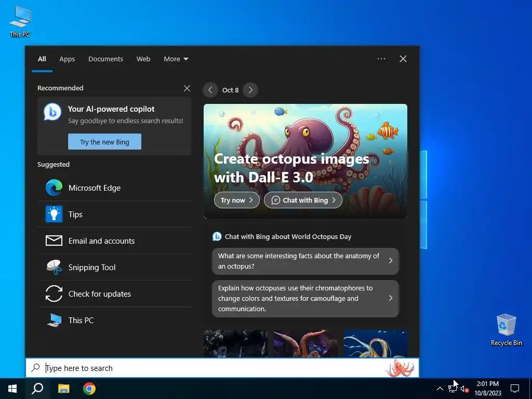Image resolution: width=532 pixels, height=399 pixels.
Task: Click the Oct 8 date label
Action: (230, 90)
